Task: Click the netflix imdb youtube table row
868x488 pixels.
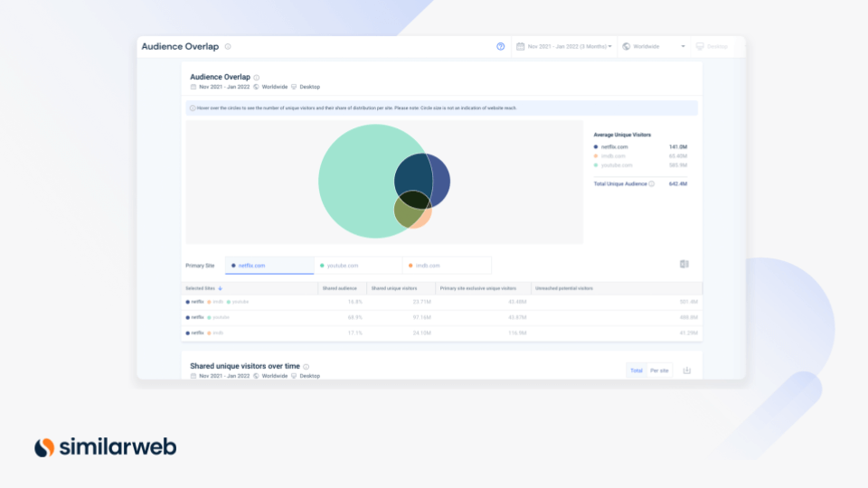Action: click(x=441, y=302)
